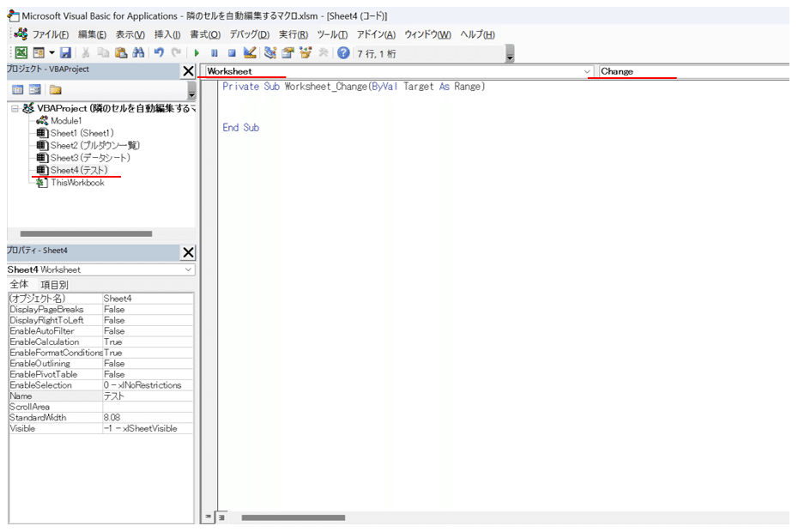Open the Project Explorer toolbar icon
The width and height of the screenshot is (798, 532).
pyautogui.click(x=270, y=52)
